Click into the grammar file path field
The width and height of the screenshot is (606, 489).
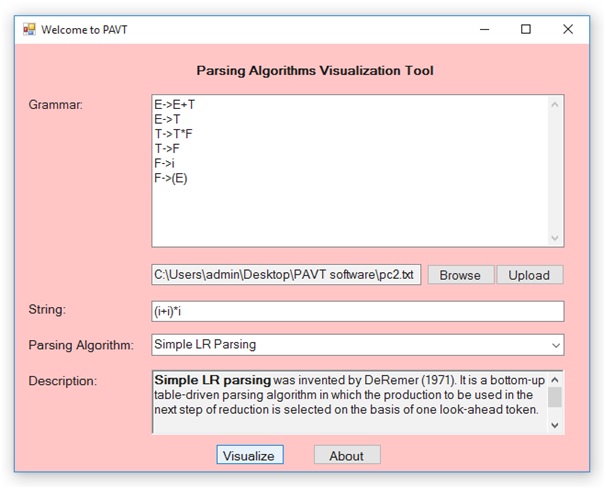pos(287,275)
